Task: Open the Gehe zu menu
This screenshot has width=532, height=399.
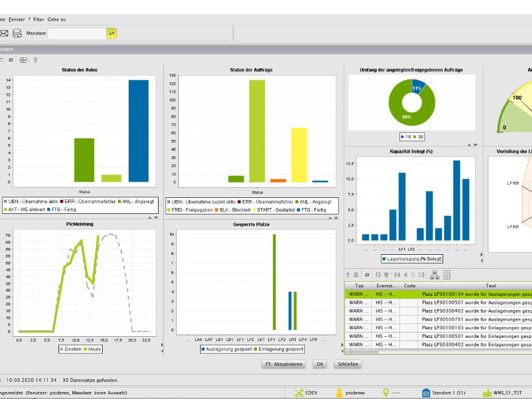Action: pos(57,19)
